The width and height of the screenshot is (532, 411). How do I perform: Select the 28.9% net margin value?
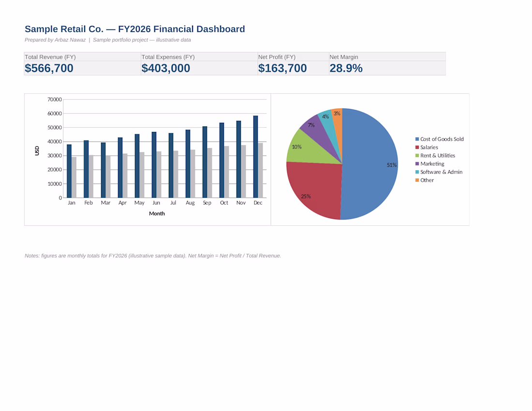(x=346, y=68)
